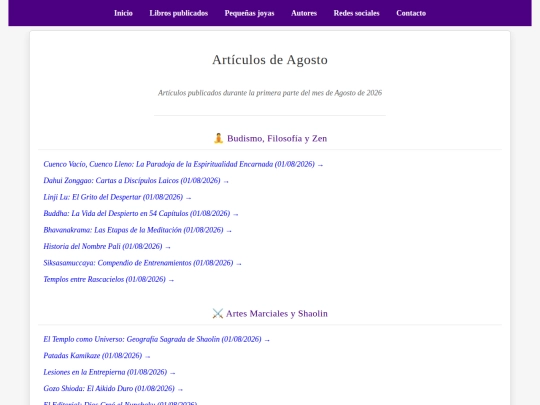540x405 pixels.
Task: Open Bhavanakrama: Las Etapas de la Meditación
Action: 137,230
